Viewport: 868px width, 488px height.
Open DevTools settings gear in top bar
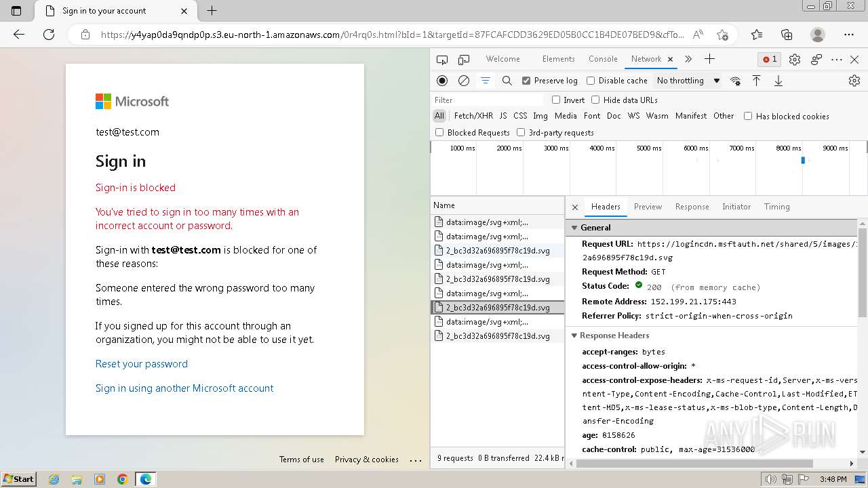coord(795,60)
